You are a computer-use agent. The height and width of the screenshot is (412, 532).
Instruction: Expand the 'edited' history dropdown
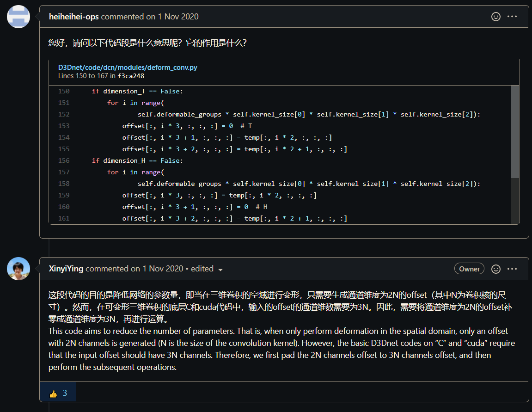[207, 269]
